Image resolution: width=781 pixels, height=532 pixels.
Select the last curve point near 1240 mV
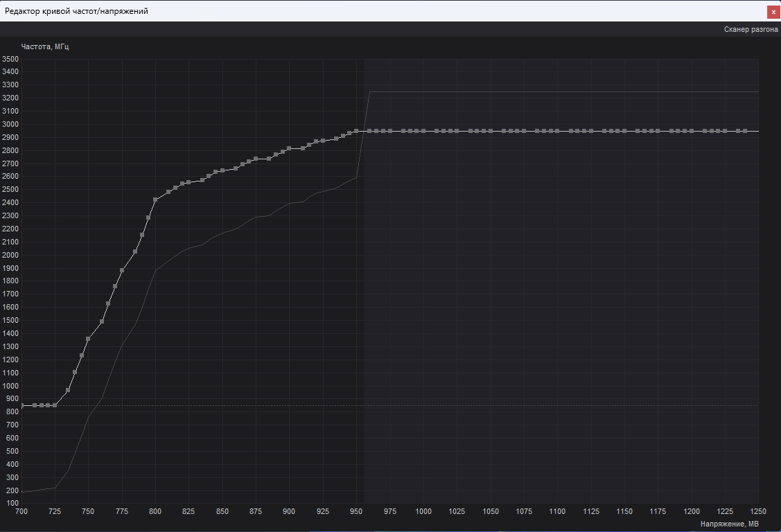[745, 132]
